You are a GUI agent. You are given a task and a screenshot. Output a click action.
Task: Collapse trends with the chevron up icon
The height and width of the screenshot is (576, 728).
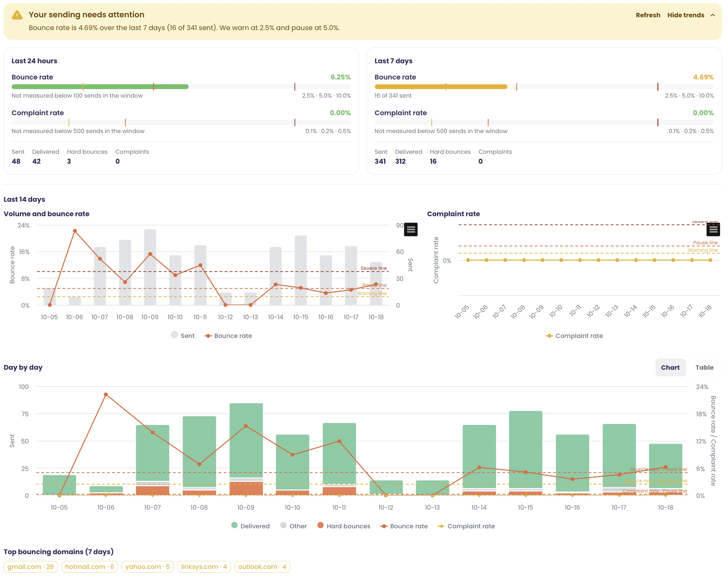[x=712, y=15]
